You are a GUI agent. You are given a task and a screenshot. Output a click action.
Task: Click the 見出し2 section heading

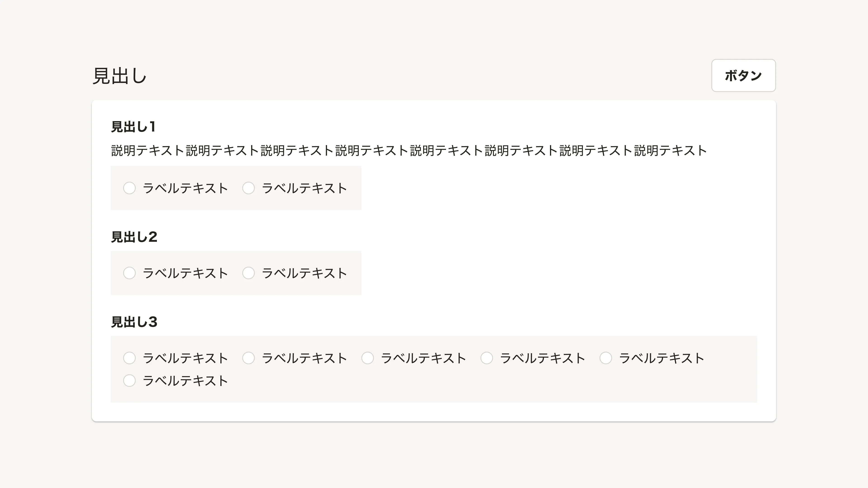click(x=134, y=237)
